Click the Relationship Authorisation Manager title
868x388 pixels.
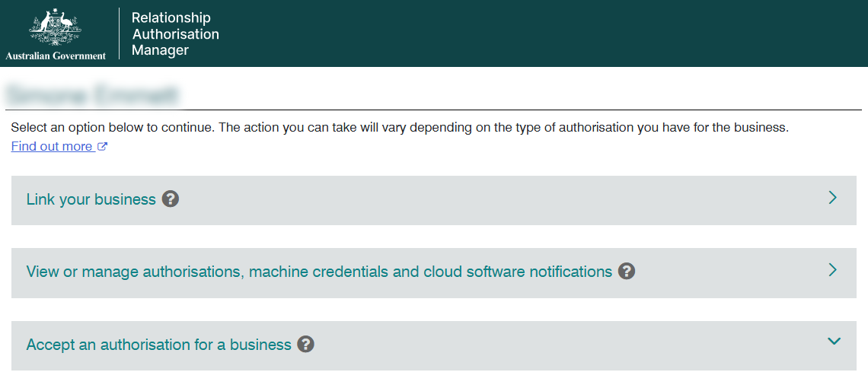tap(175, 34)
